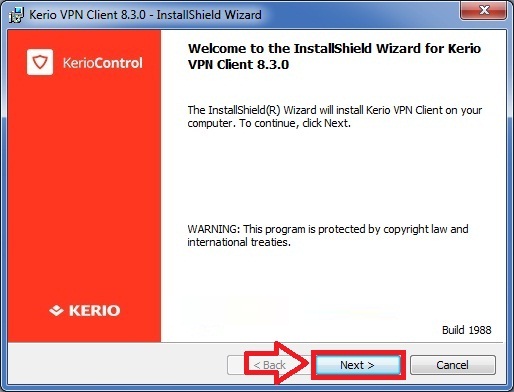This screenshot has height=392, width=514.
Task: Click the 'Welcome to the InstallShield Wizard' heading line
Action: coord(334,49)
